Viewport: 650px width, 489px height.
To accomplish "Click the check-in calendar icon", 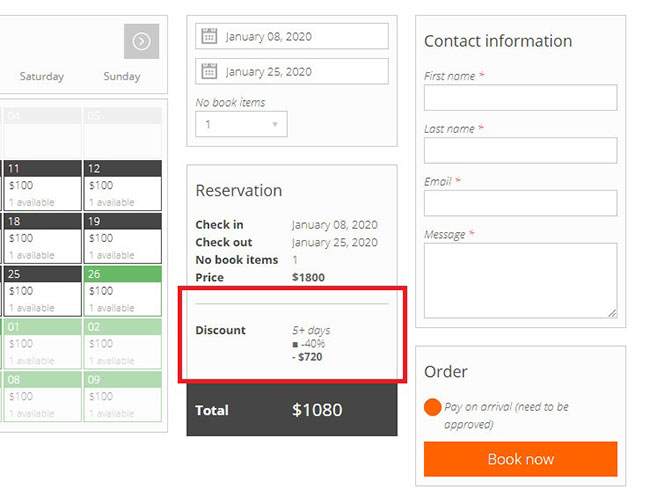I will (209, 36).
